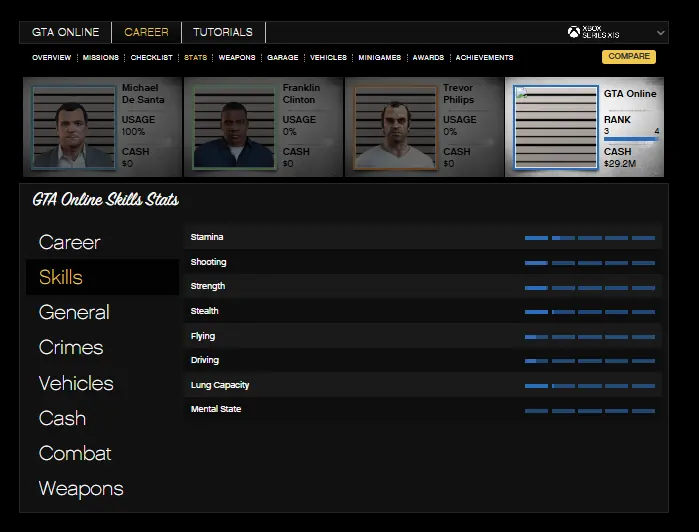Open the Combat stats category
The image size is (699, 532).
click(75, 454)
